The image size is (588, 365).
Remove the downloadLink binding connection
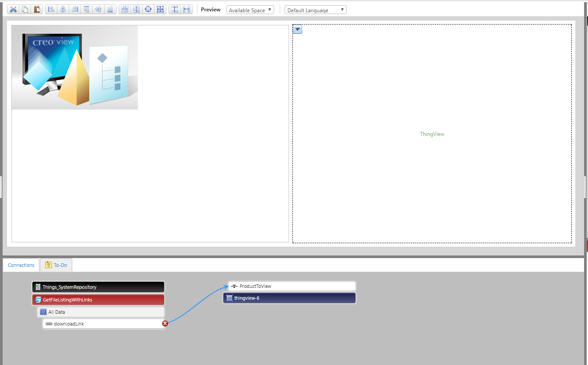(x=165, y=323)
